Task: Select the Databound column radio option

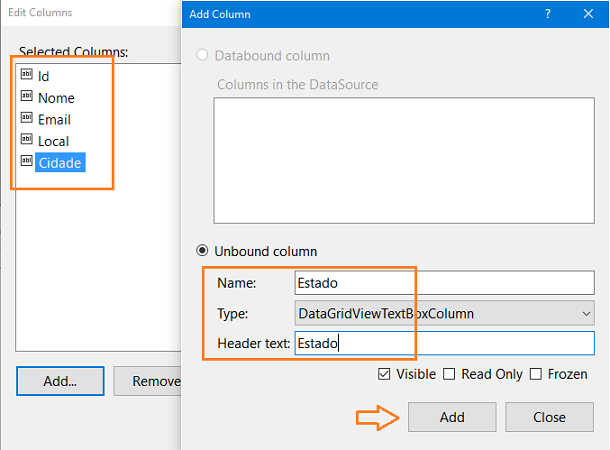Action: tap(203, 55)
